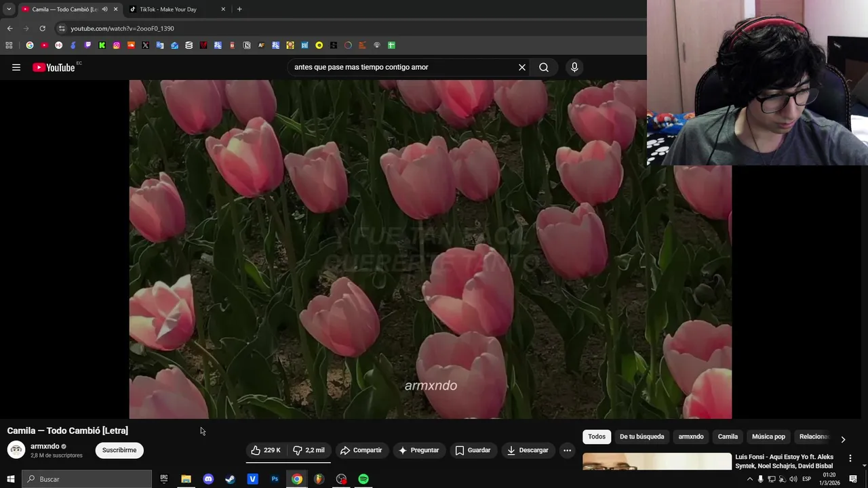
Task: View site information icon in address bar
Action: coord(61,28)
